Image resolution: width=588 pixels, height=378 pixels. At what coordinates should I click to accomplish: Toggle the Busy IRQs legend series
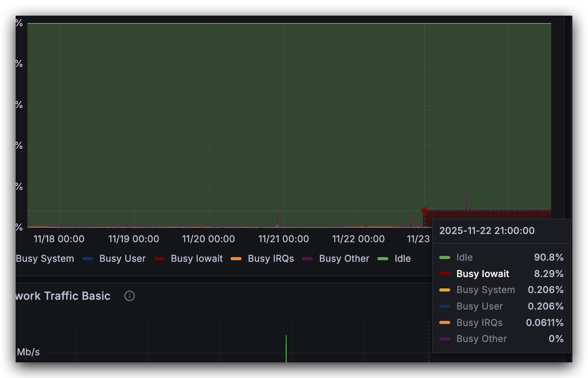(271, 259)
